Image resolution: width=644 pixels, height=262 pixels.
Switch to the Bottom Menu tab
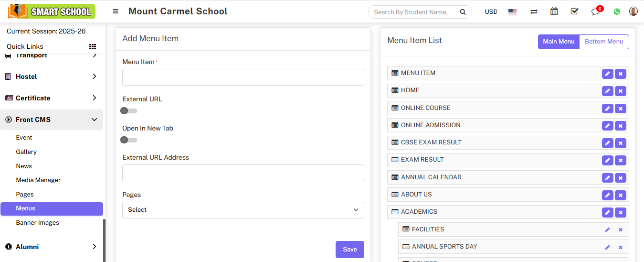point(604,42)
